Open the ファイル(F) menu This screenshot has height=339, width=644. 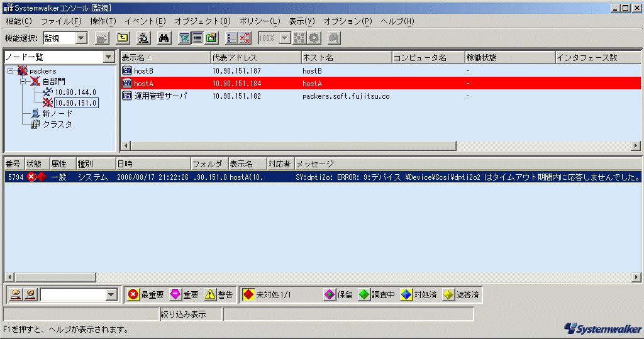(61, 21)
